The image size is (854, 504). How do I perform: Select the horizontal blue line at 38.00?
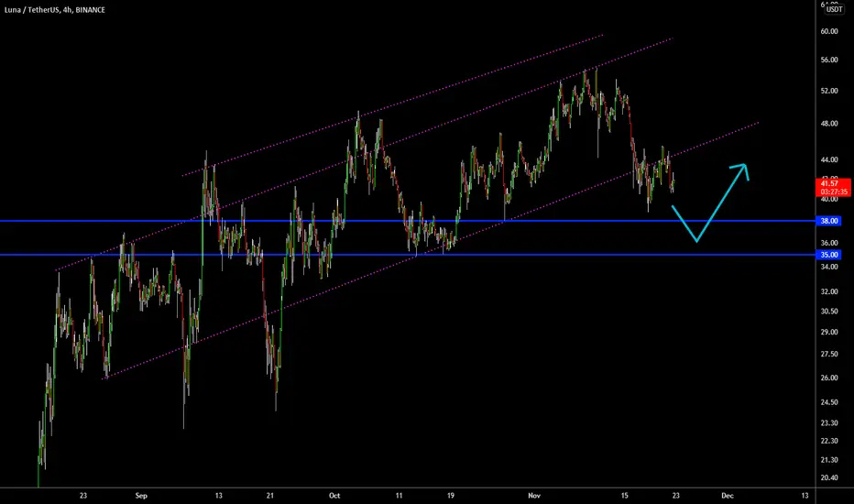[x=408, y=221]
